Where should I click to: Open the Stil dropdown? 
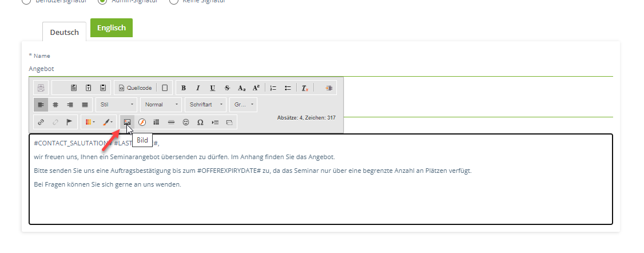coord(117,105)
